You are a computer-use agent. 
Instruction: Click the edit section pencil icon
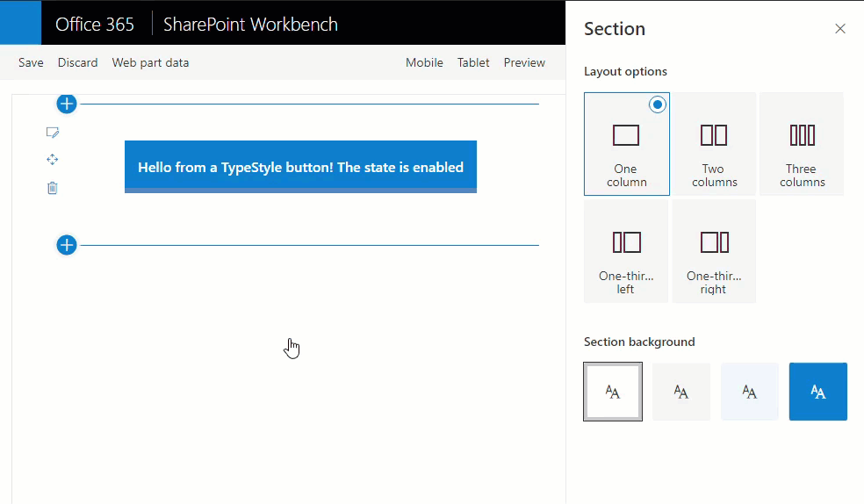click(52, 133)
